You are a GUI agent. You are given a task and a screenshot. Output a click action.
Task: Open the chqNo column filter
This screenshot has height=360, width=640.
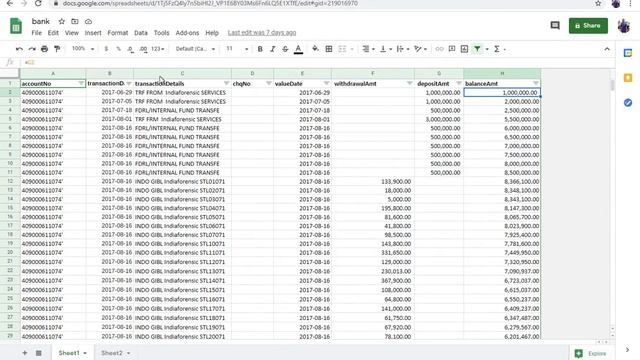[269, 83]
